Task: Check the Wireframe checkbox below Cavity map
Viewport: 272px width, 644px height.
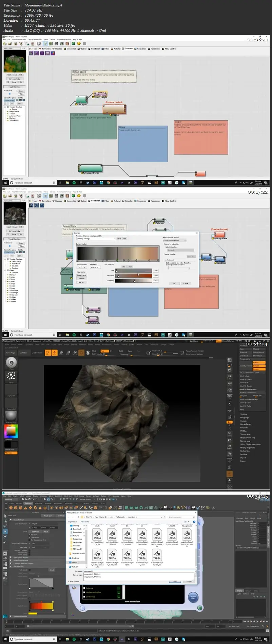Action: click(84, 592)
